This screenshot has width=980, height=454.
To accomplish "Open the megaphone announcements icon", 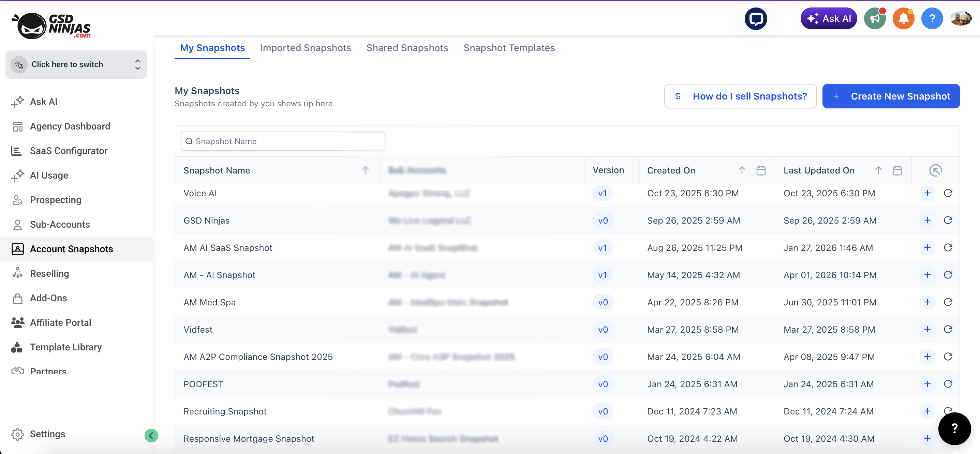I will (875, 19).
